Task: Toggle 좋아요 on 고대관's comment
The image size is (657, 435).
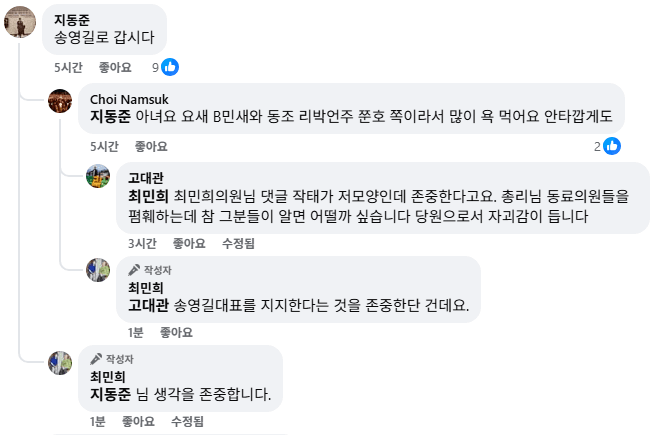Action: (189, 243)
